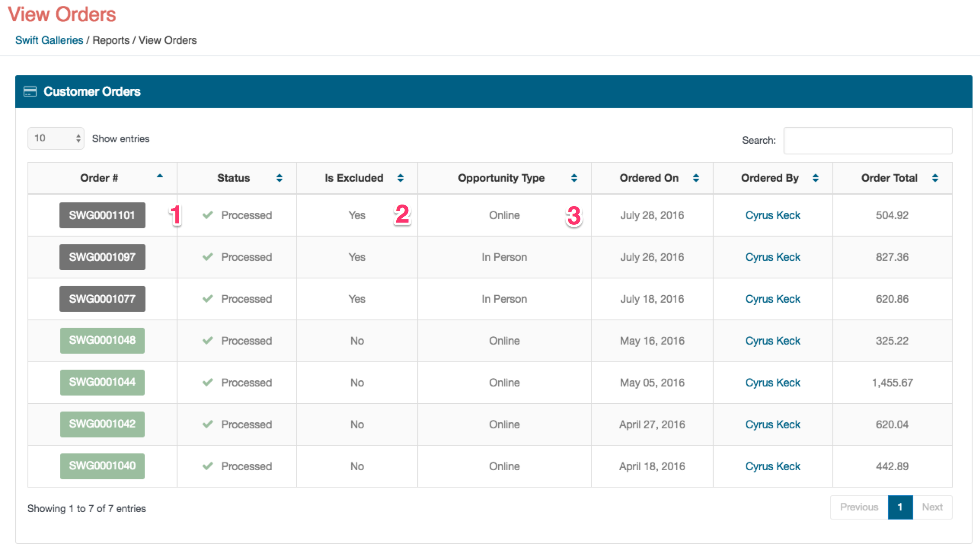This screenshot has height=552, width=980.
Task: Click checkmark icon for order SWG0001097
Action: (208, 257)
